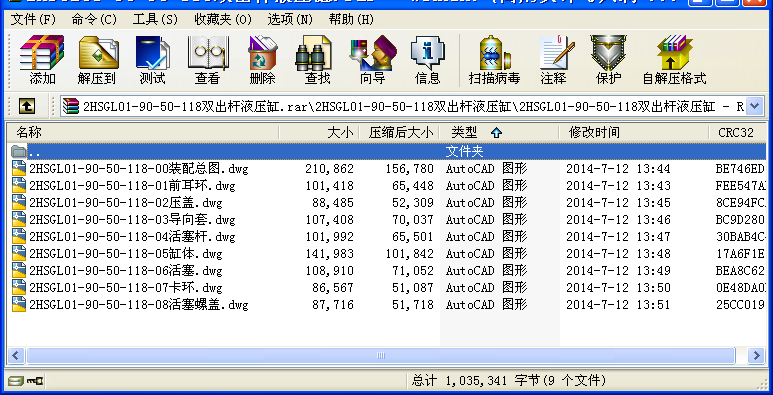Click the SFX (自解压格式) icon
Screen dimensions: 773x395
click(674, 60)
